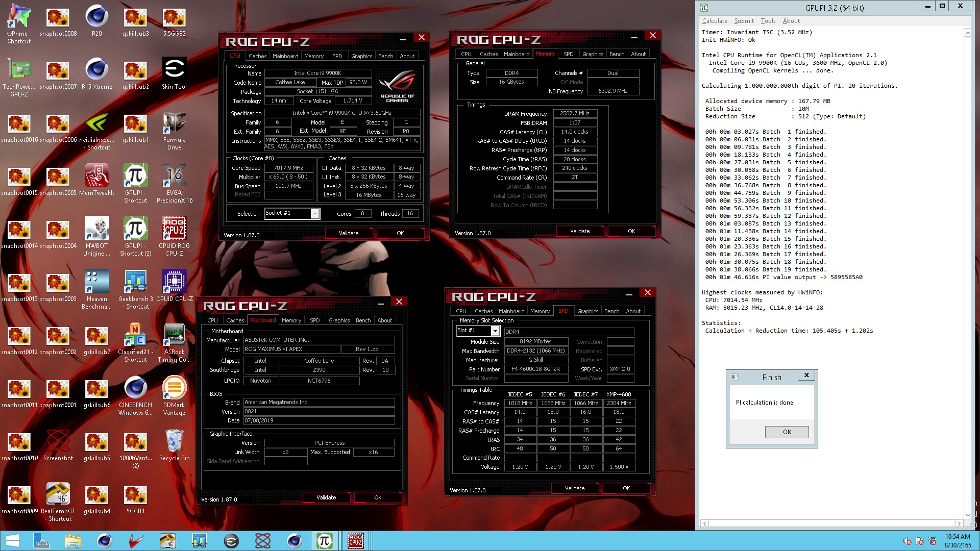Select About tab in SPD CPU-Z window
Image resolution: width=980 pixels, height=551 pixels.
633,311
